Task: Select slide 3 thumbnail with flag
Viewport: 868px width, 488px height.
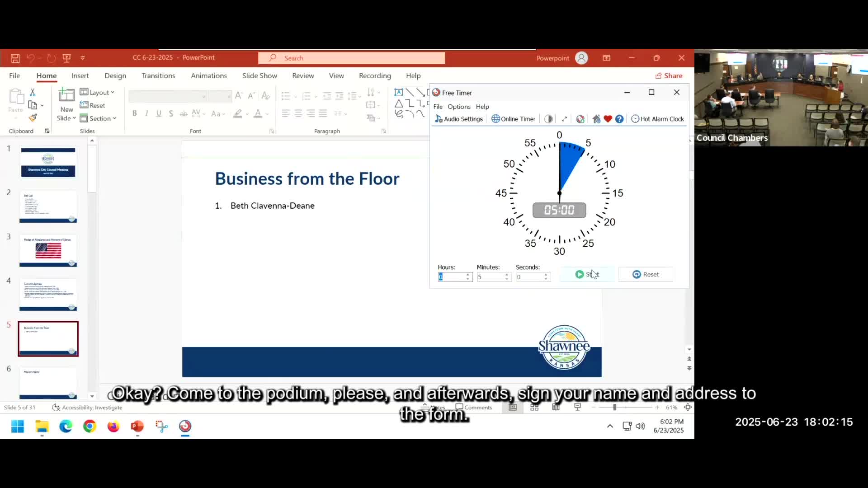Action: coord(48,250)
